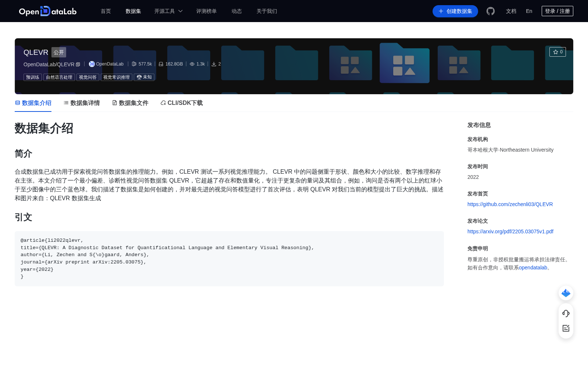Star the QLEVR dataset
Image resolution: width=588 pixels, height=368 pixels.
tap(557, 52)
